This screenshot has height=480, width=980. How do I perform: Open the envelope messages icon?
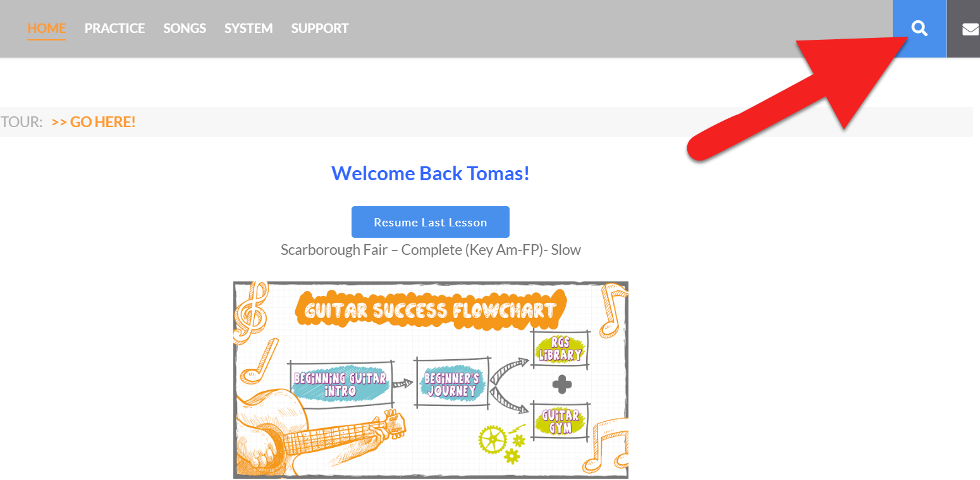click(x=970, y=29)
